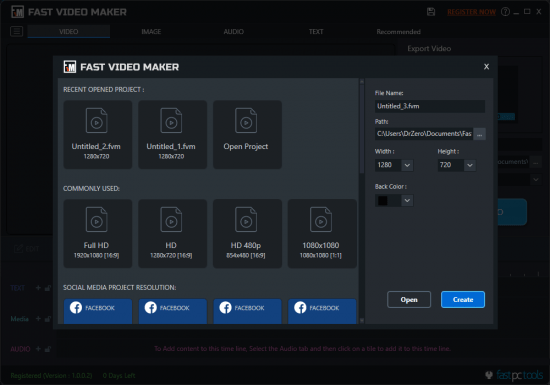Screen dimensions: 550x385
Task: Click the dialog's vertical scrollbar thumb
Action: click(x=362, y=129)
